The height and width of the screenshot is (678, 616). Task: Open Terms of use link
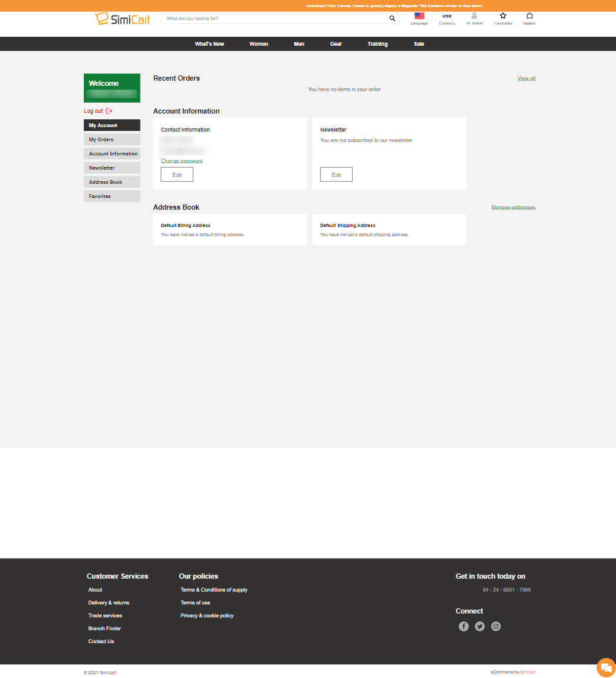click(195, 603)
